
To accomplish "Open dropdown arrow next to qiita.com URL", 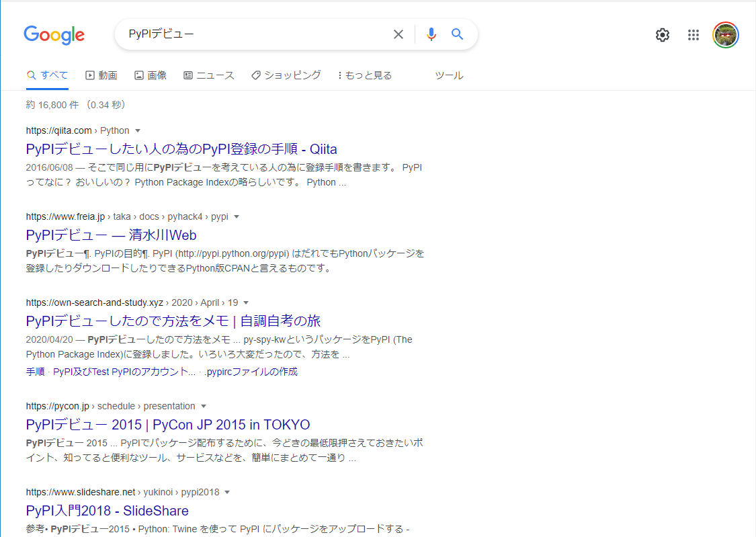I will pos(138,130).
